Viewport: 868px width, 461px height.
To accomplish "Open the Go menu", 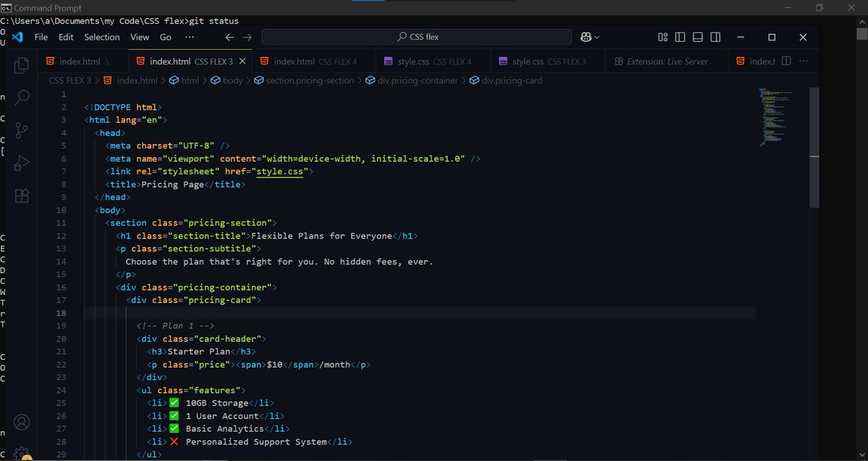I will coord(166,37).
